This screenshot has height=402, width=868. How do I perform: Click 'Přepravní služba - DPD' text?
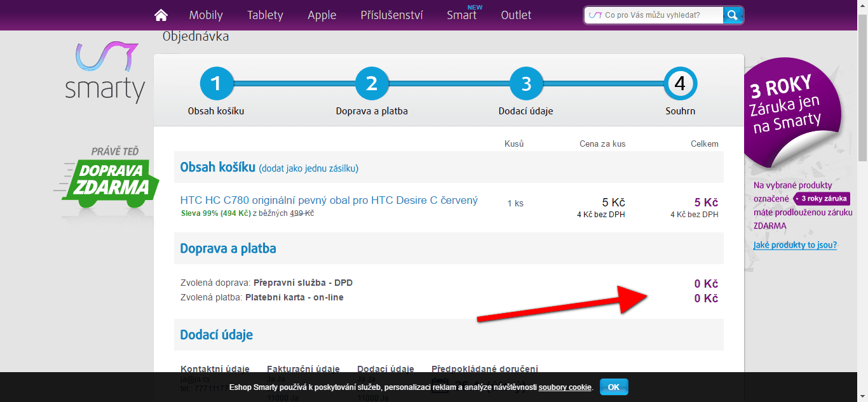303,283
